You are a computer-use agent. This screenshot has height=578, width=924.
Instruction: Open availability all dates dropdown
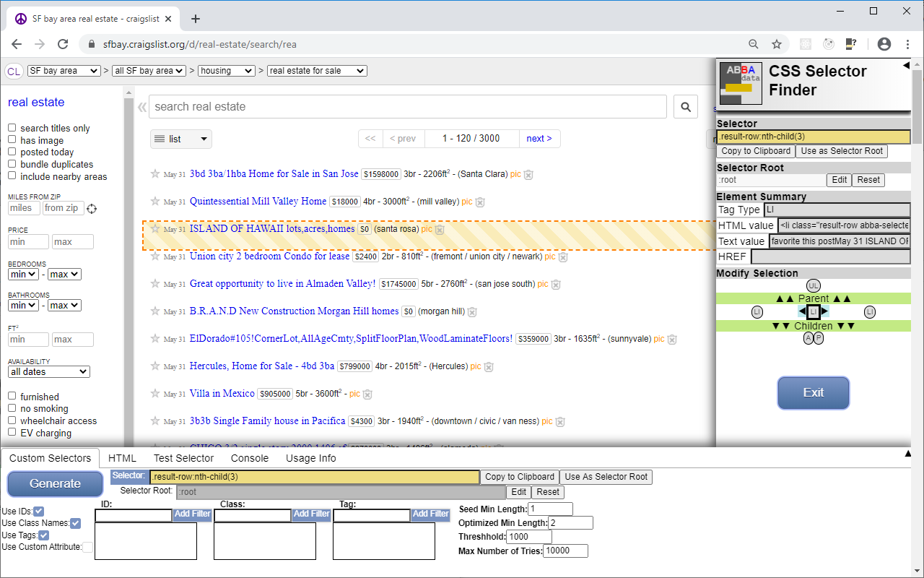pyautogui.click(x=49, y=372)
